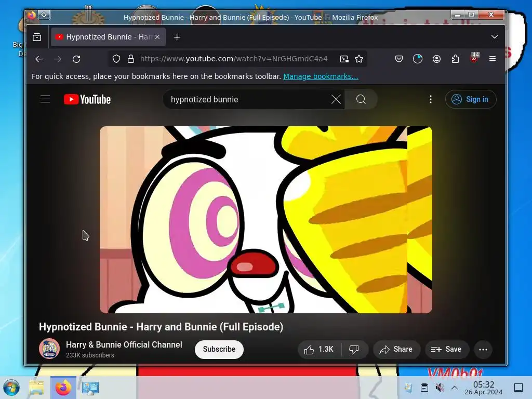Click the 233K subscribers text
The width and height of the screenshot is (532, 399).
pyautogui.click(x=90, y=355)
